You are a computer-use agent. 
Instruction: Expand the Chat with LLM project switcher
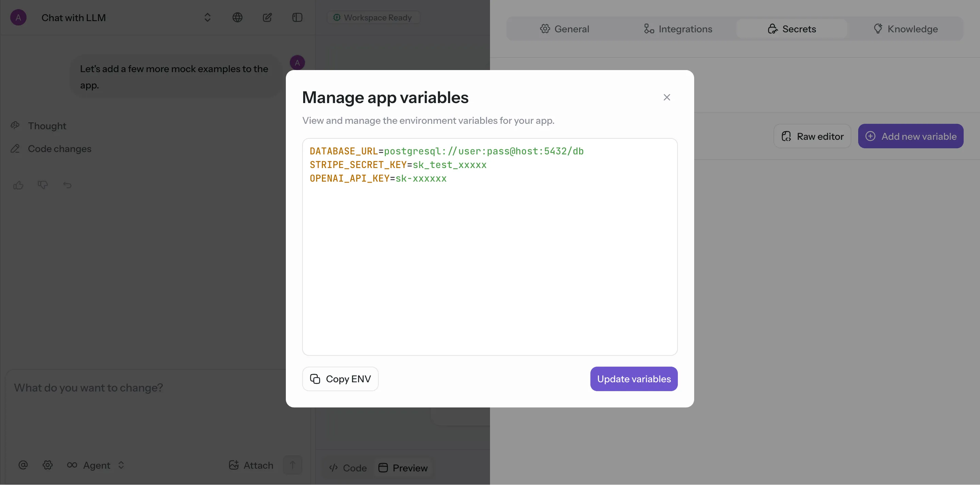207,17
